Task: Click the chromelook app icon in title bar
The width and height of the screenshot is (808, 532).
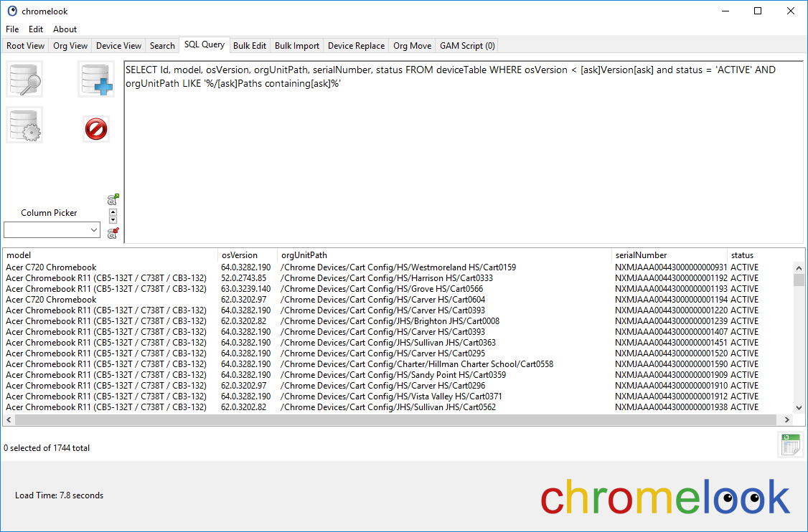Action: pyautogui.click(x=12, y=11)
